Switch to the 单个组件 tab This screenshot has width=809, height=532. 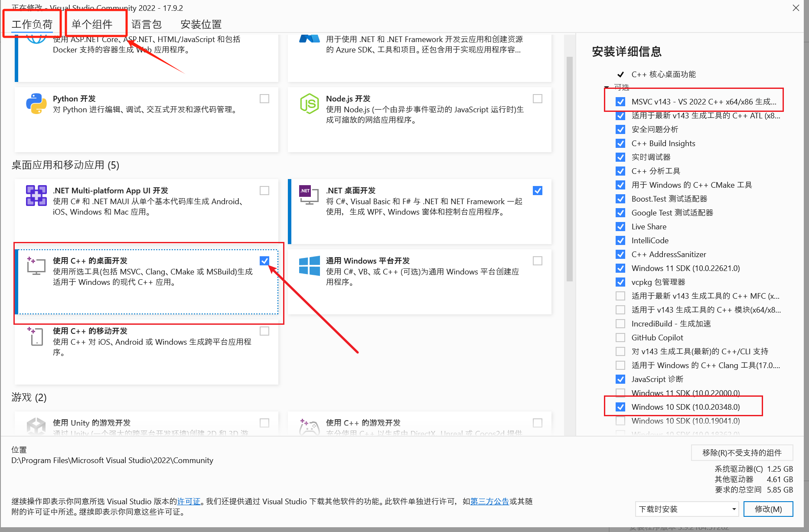coord(92,24)
